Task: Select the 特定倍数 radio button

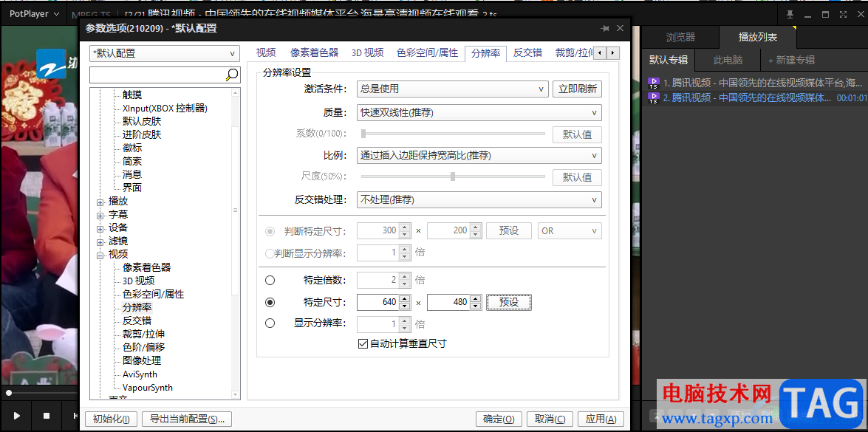Action: click(x=270, y=281)
